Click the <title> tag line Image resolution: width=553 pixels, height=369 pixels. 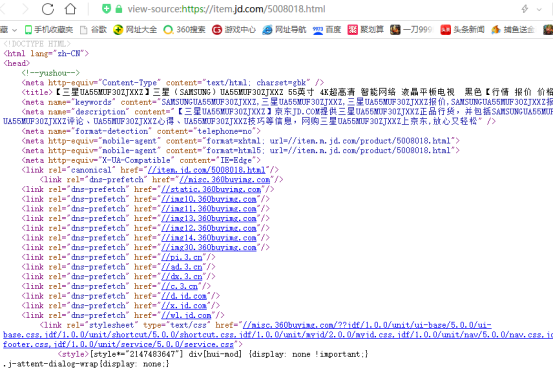click(287, 92)
